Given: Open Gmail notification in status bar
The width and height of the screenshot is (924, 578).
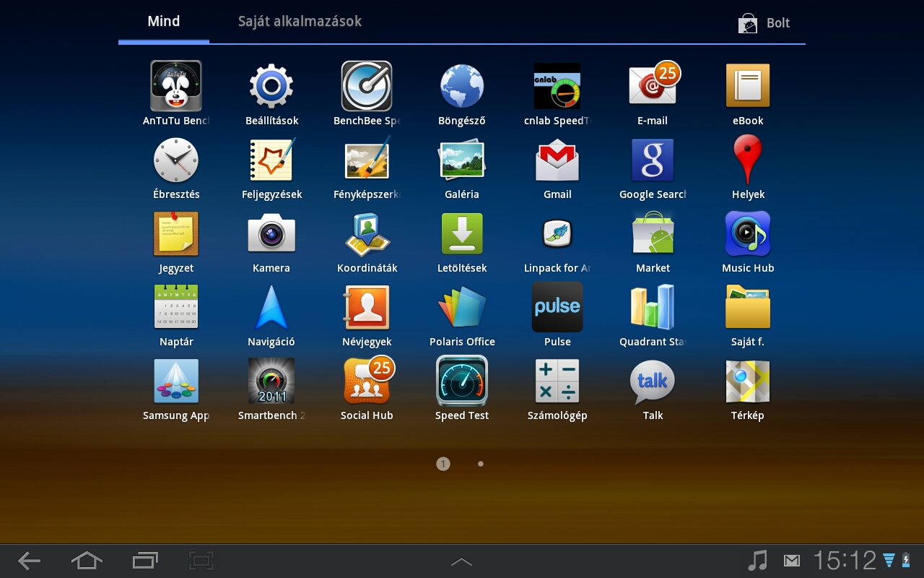Looking at the screenshot, I should 792,561.
